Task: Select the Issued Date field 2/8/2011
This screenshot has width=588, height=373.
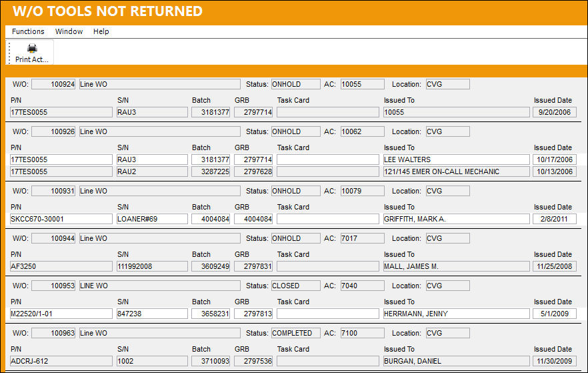Action: [554, 219]
